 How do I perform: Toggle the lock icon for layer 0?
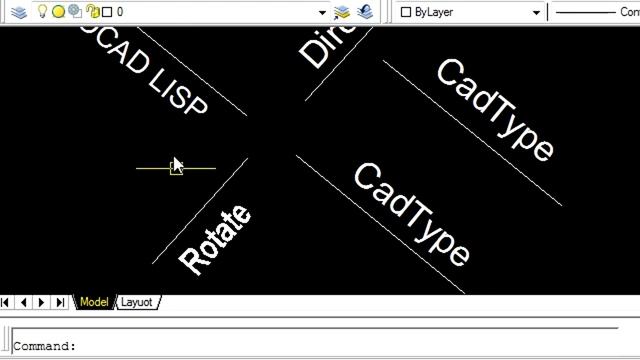coord(93,11)
